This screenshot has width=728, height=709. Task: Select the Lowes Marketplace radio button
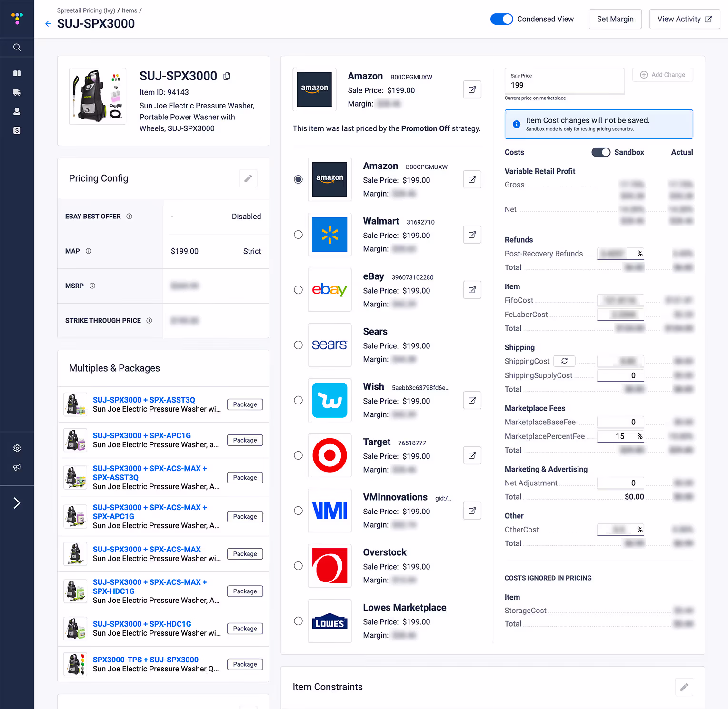[298, 621]
